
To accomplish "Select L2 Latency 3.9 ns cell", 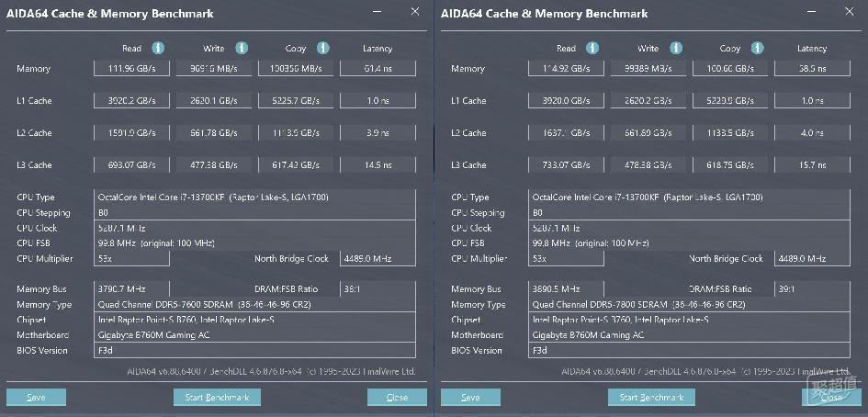I will 378,133.
